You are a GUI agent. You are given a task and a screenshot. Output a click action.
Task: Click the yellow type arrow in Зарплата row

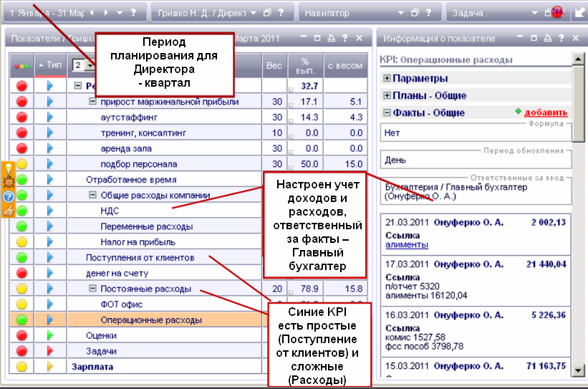[x=50, y=367]
